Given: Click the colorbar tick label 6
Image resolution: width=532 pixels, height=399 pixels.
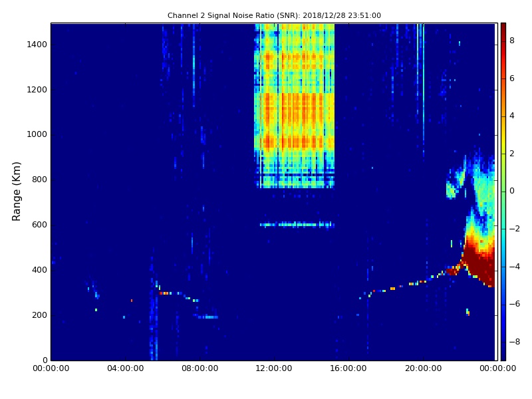Looking at the screenshot, I should pos(512,78).
